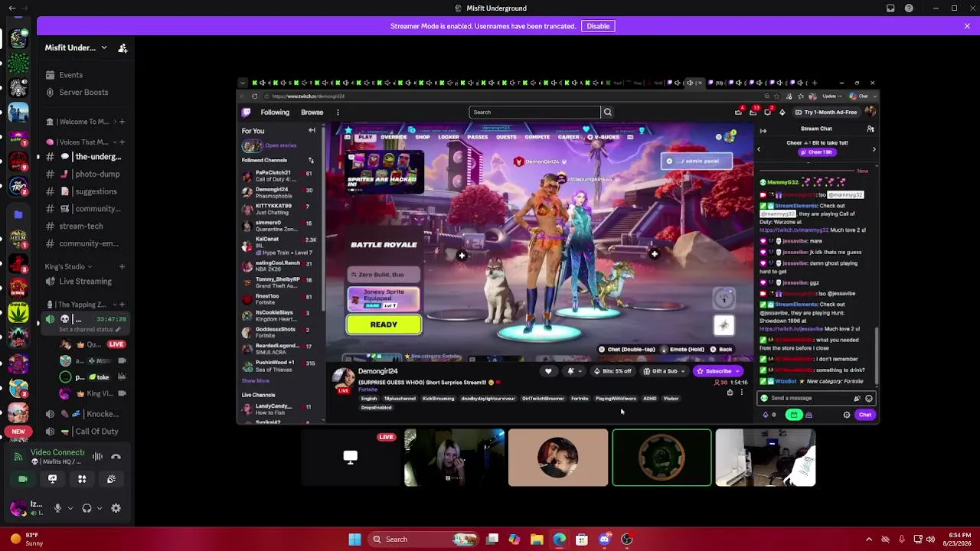980x551 pixels.
Task: Join the Knocke... voice channel
Action: click(x=86, y=414)
